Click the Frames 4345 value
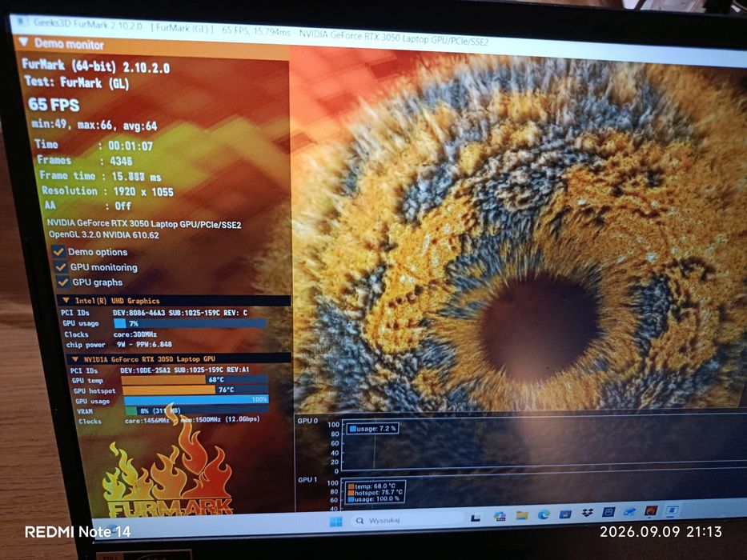 point(121,161)
